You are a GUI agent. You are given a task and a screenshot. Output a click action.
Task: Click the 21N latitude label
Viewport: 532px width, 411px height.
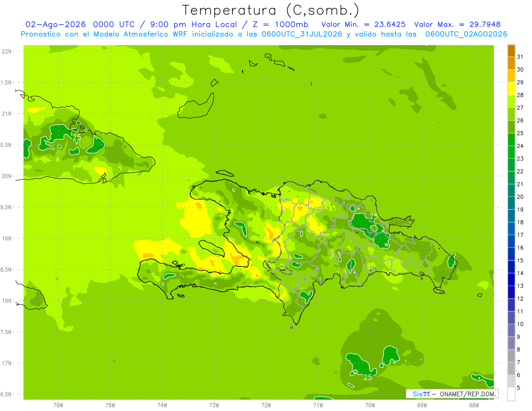7,114
